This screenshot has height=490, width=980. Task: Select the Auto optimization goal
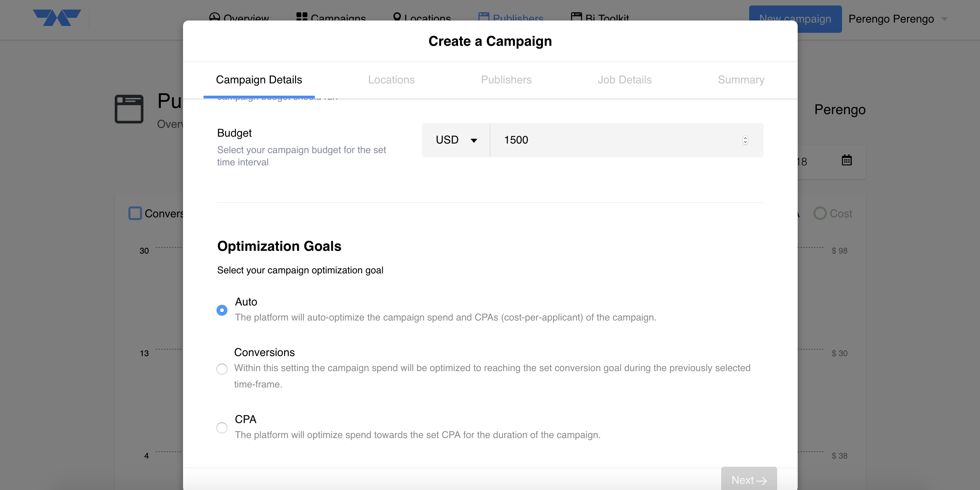[x=222, y=310]
